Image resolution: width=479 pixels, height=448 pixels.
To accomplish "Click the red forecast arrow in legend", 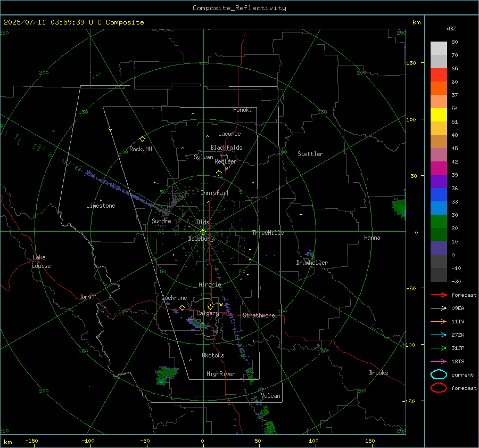I will pos(439,295).
